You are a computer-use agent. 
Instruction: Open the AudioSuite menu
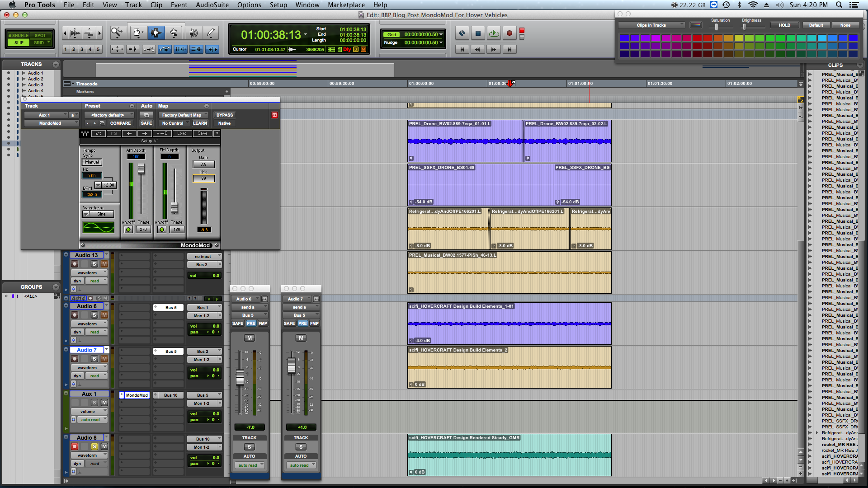(212, 5)
